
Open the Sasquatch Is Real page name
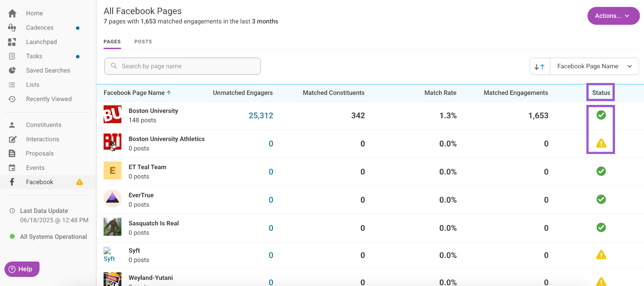click(154, 224)
